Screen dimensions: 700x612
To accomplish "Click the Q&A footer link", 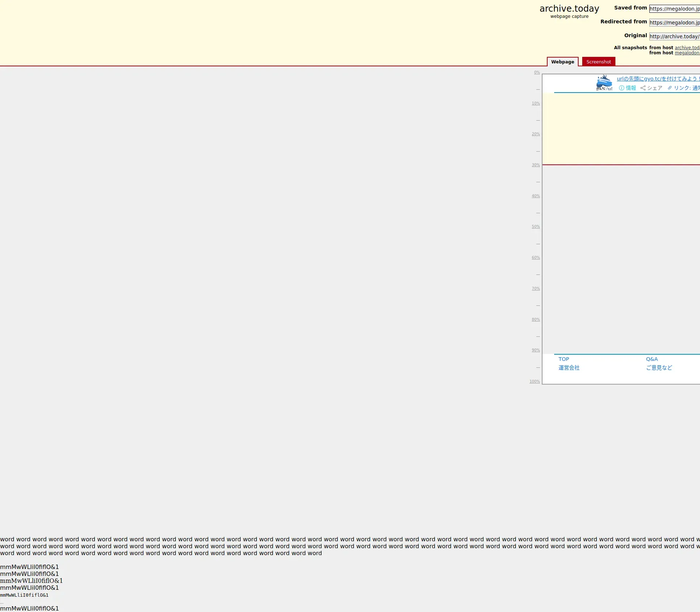I will [652, 359].
